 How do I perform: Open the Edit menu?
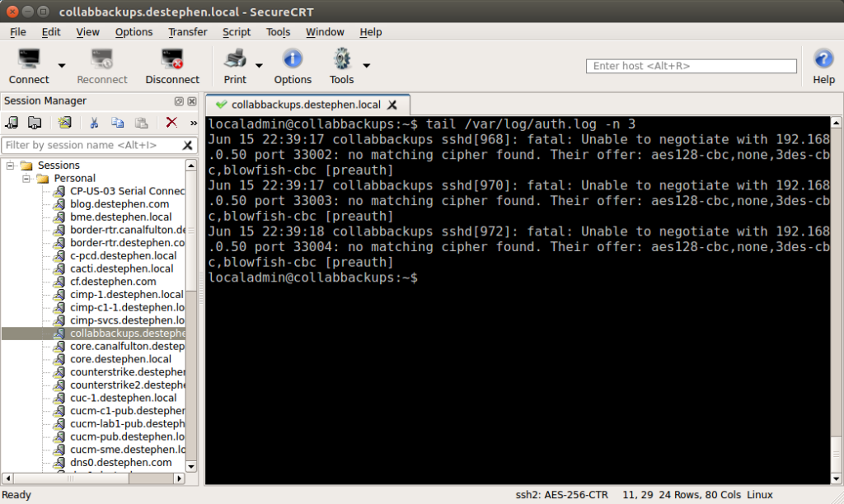tap(51, 32)
